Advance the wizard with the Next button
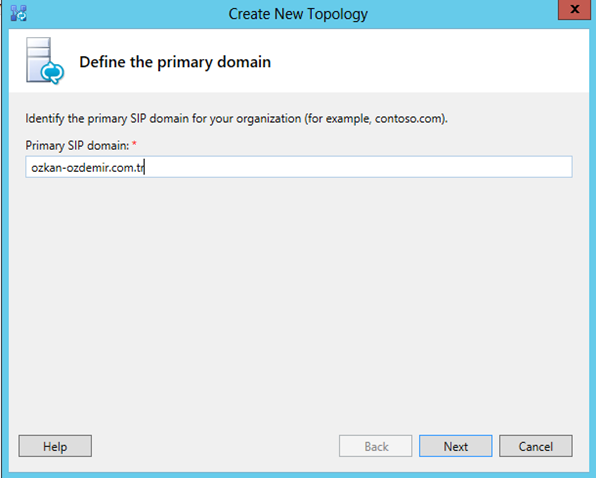Image resolution: width=596 pixels, height=478 pixels. click(455, 446)
